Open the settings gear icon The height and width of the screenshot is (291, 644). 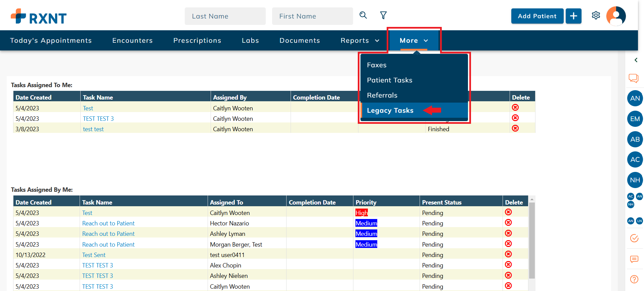click(x=596, y=15)
